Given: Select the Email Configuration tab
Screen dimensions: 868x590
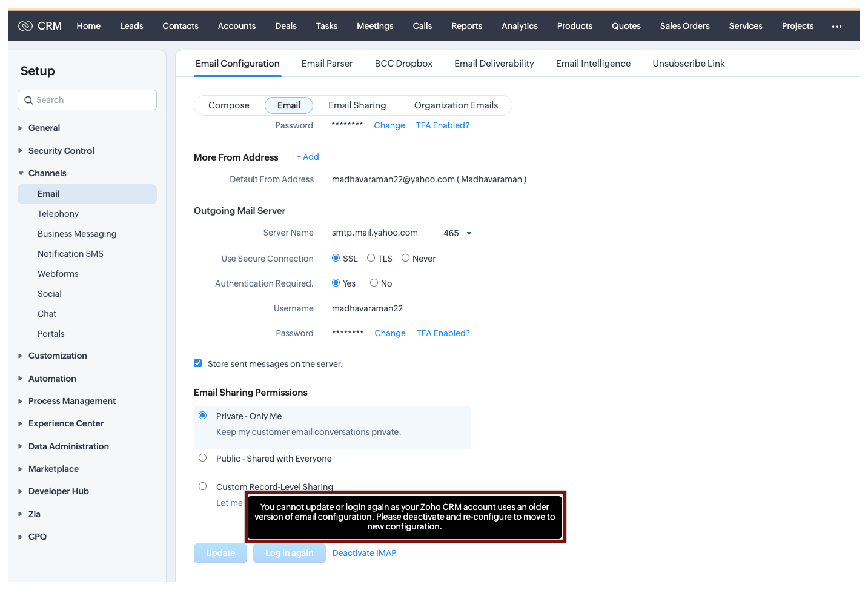Looking at the screenshot, I should point(237,64).
